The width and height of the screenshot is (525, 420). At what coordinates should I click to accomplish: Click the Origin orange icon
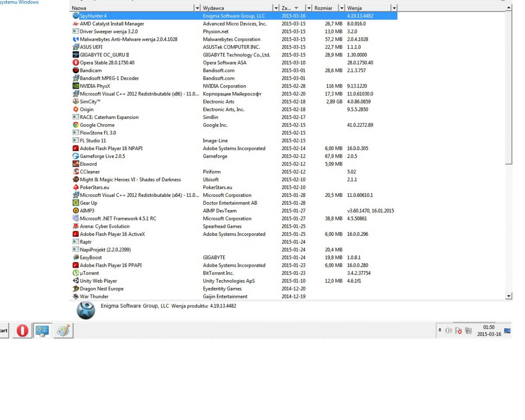76,110
